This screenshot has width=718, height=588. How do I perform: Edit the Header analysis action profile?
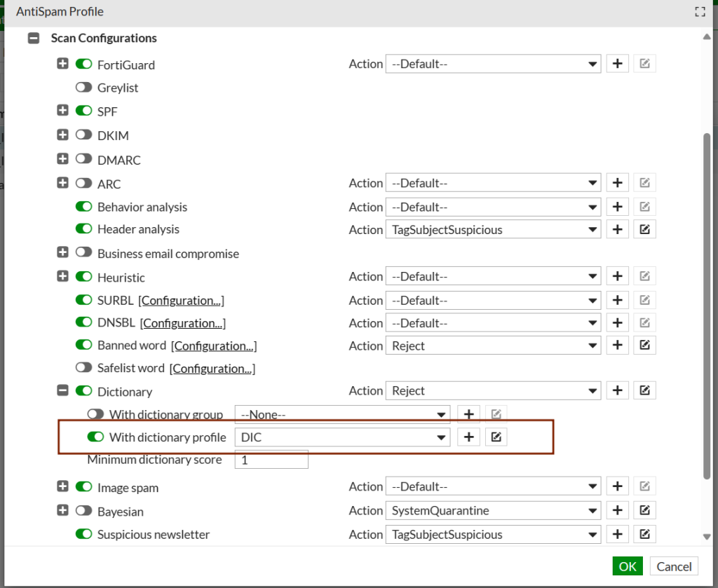pyautogui.click(x=644, y=229)
